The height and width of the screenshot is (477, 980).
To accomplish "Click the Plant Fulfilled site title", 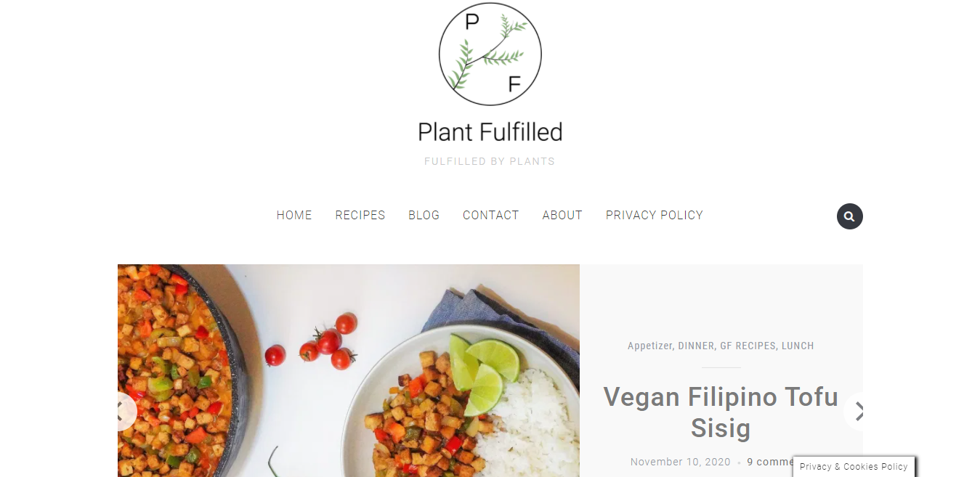I will 490,132.
